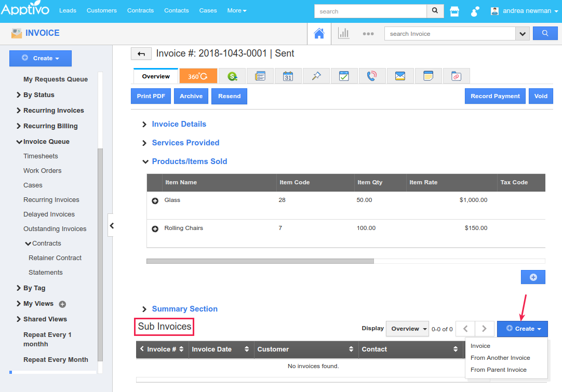Open the Reports bar chart icon
This screenshot has height=392, width=562.
(x=344, y=34)
